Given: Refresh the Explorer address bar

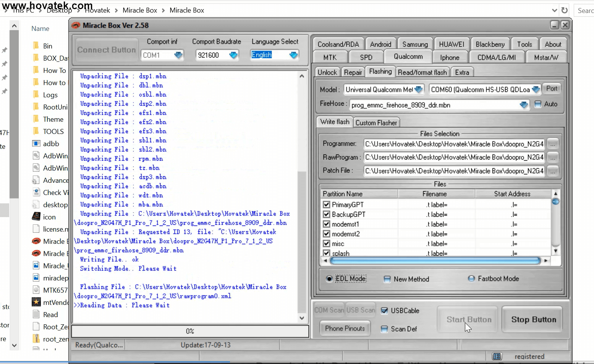Looking at the screenshot, I should pos(565,10).
